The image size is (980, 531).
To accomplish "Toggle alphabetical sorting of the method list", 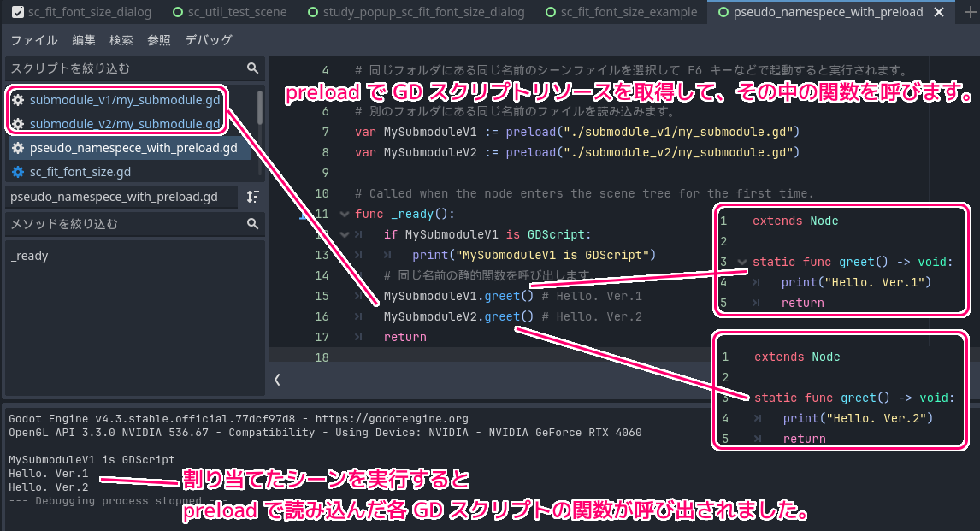I will 252,197.
